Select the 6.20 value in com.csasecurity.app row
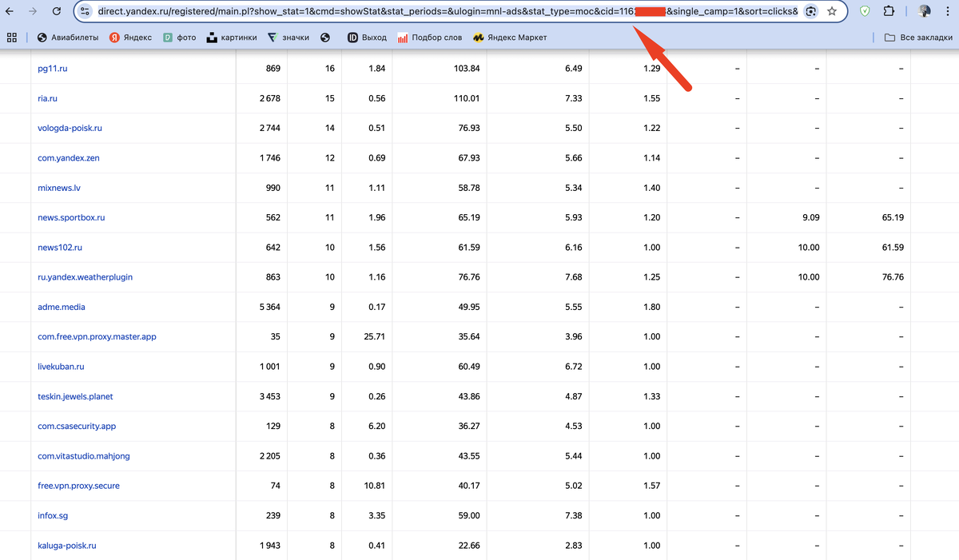The height and width of the screenshot is (560, 959). coord(377,427)
